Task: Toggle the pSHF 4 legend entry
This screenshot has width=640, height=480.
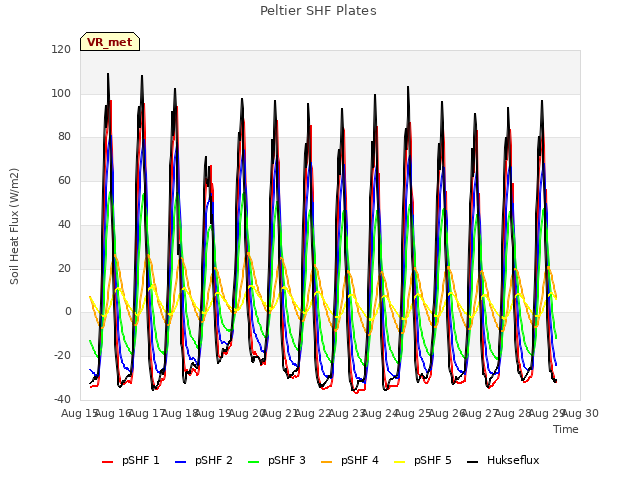Action: point(350,460)
